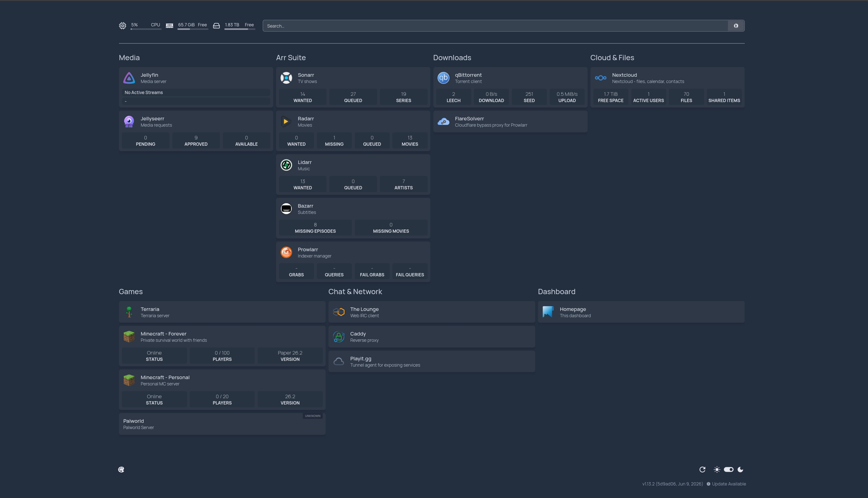Click the moon dark-mode icon
Screen dimensions: 868x498
pyautogui.click(x=740, y=470)
